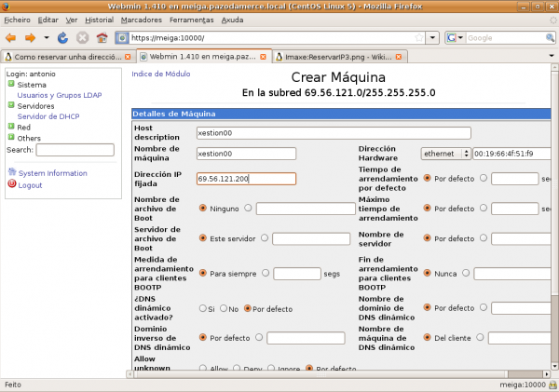Open the ethernet hardware type dropdown
Screen dimensions: 559x392
(x=445, y=154)
